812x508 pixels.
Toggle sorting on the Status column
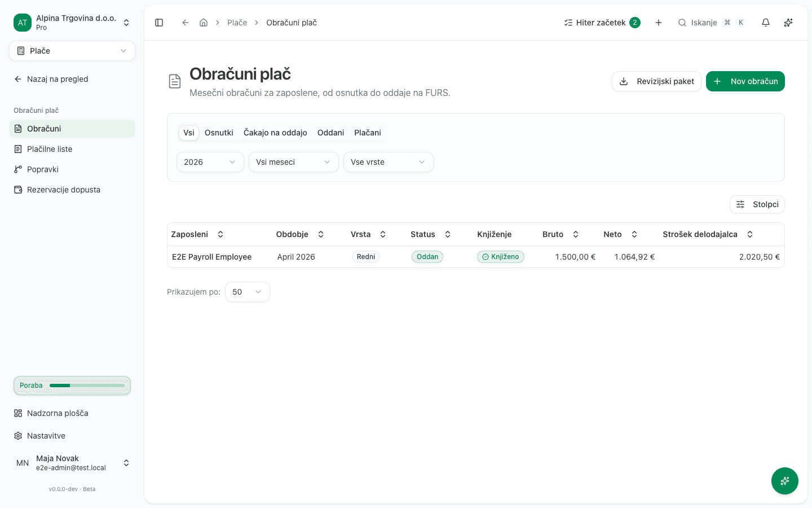(x=431, y=234)
